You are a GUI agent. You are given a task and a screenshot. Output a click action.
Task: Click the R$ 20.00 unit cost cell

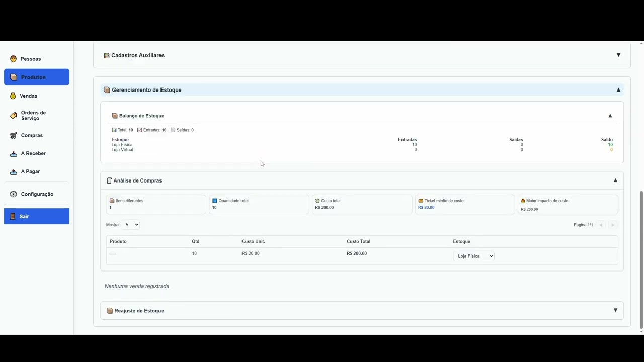(251, 253)
